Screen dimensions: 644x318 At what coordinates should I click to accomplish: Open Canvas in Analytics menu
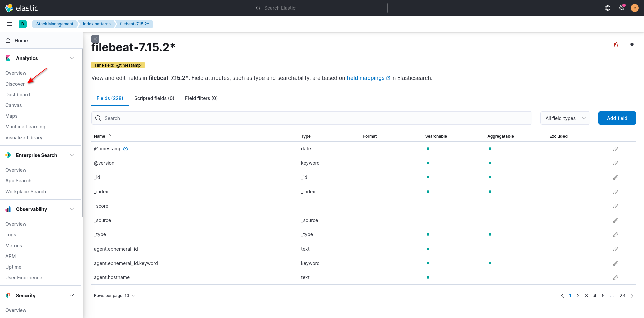click(13, 105)
